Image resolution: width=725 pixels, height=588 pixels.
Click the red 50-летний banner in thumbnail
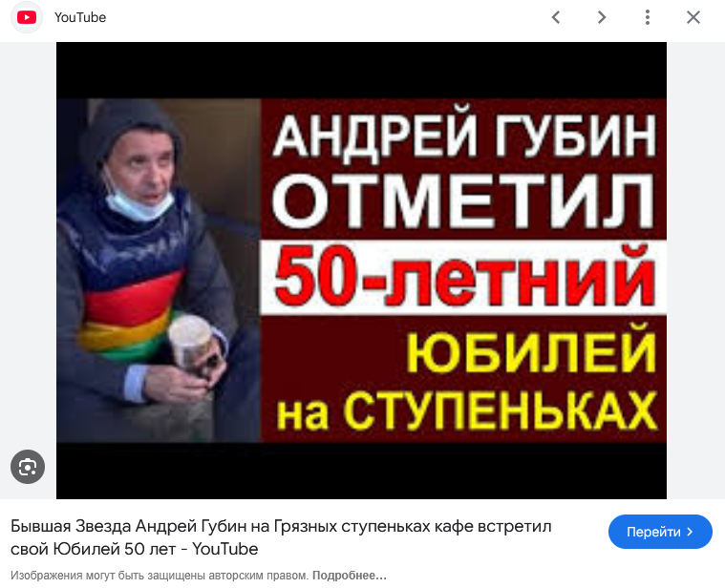coord(464,277)
